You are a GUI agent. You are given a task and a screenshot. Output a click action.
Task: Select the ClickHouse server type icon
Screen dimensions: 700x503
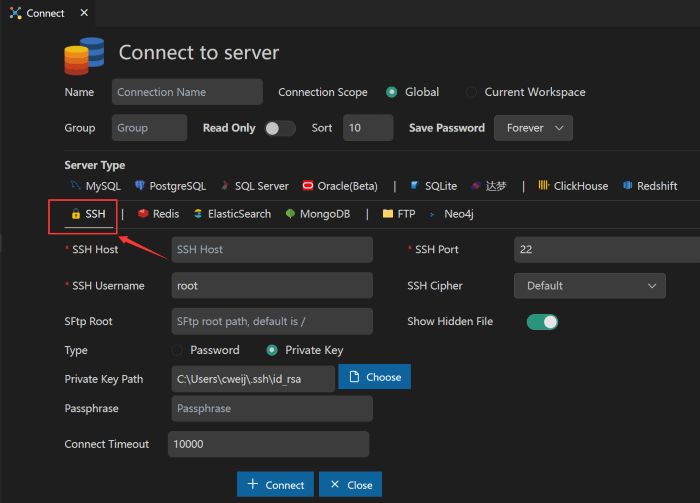(x=544, y=186)
